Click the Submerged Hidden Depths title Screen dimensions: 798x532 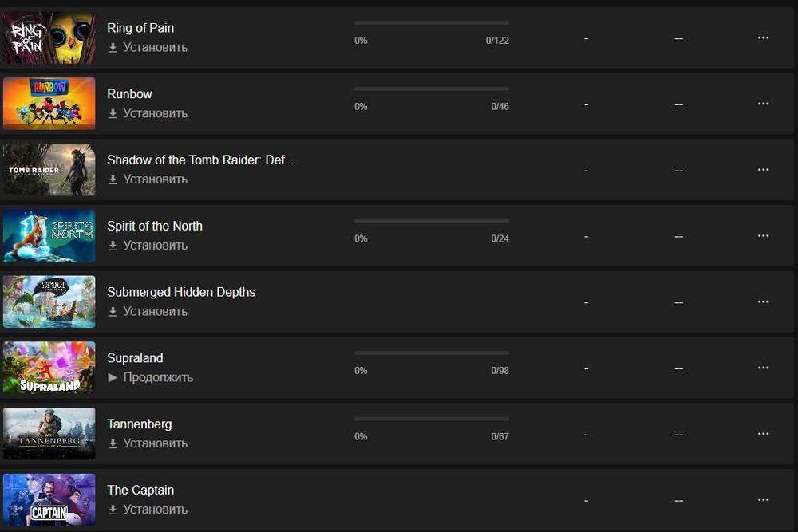point(181,292)
